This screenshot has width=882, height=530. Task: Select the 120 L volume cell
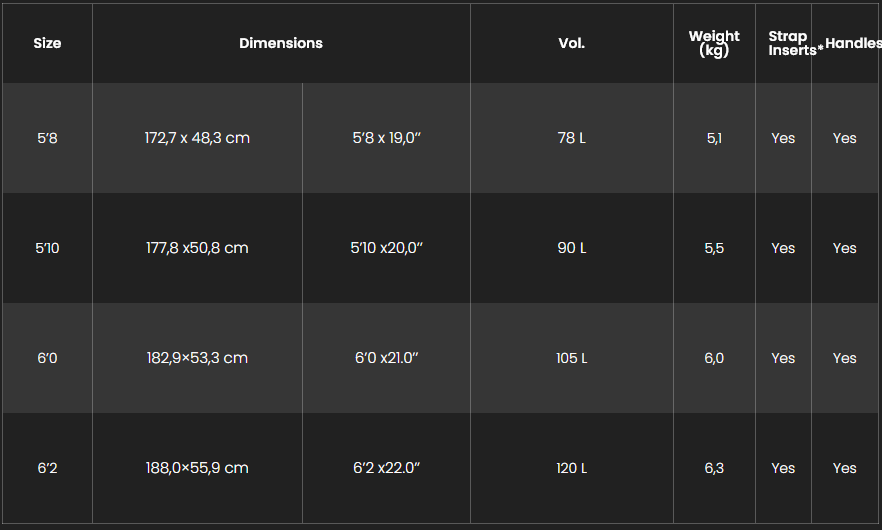(572, 468)
